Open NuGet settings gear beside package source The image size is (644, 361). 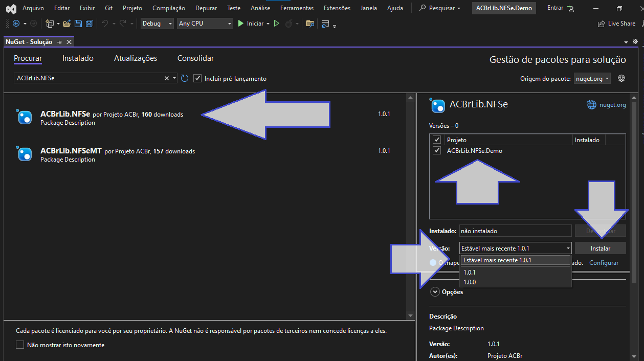click(x=621, y=78)
